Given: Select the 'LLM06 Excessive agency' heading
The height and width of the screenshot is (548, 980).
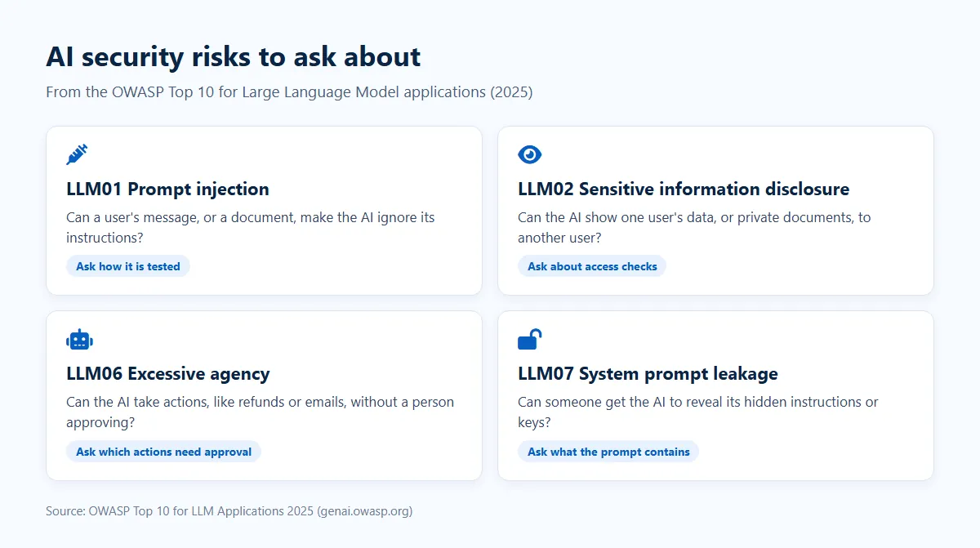Looking at the screenshot, I should point(167,374).
